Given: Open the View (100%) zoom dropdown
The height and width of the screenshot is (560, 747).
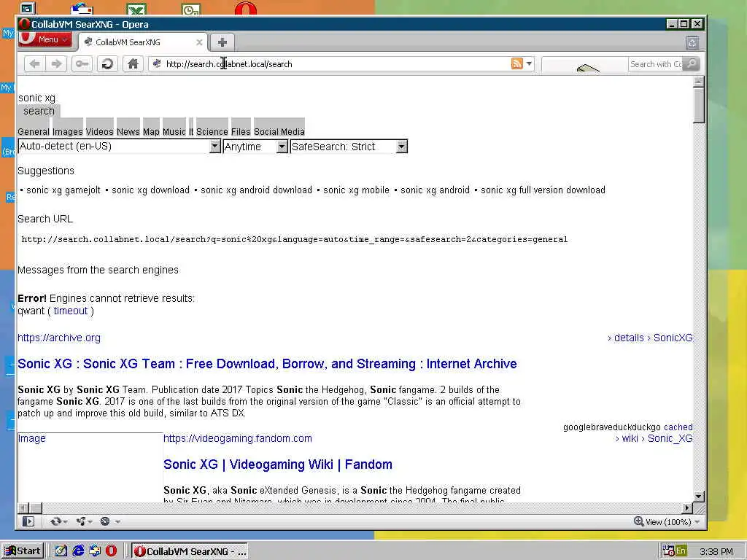Looking at the screenshot, I should (672, 522).
